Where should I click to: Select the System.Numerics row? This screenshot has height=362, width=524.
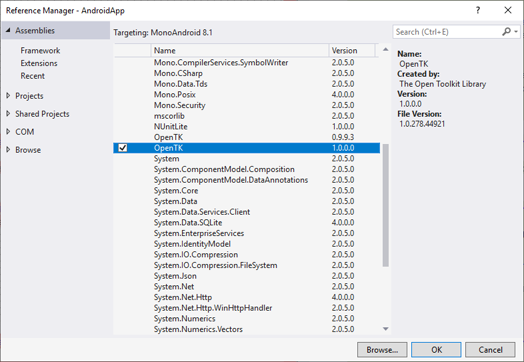tap(246, 319)
